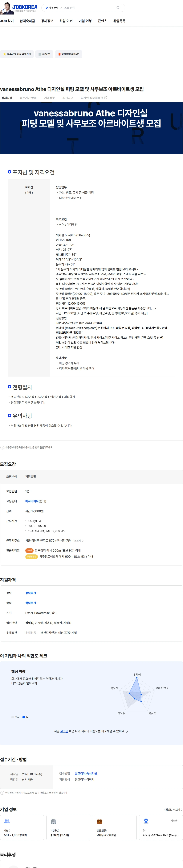Click the chevron next to 지도보기 in 근무지주소
This screenshot has height=868, width=183.
(x=83, y=541)
